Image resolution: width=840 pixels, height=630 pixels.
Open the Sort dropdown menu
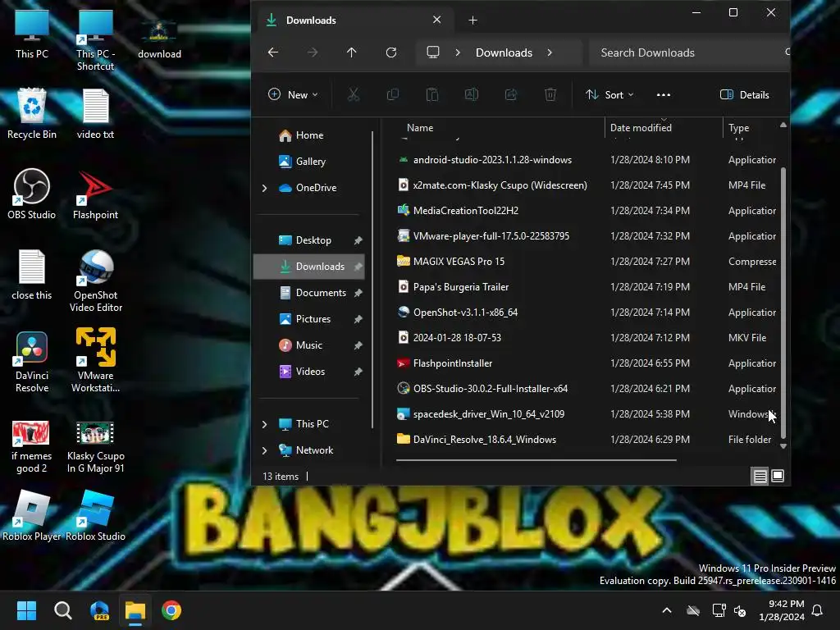click(x=609, y=95)
